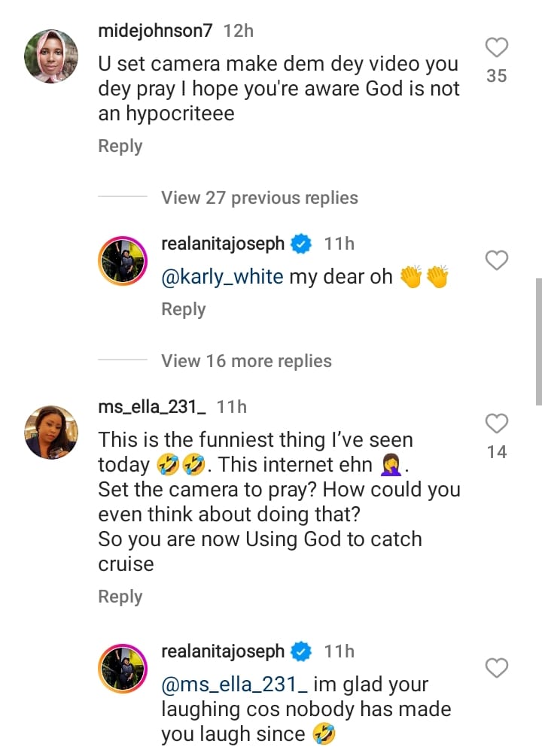Like realanitajoseph's reply to ms_ella_231_
This screenshot has height=756, width=542.
click(497, 668)
